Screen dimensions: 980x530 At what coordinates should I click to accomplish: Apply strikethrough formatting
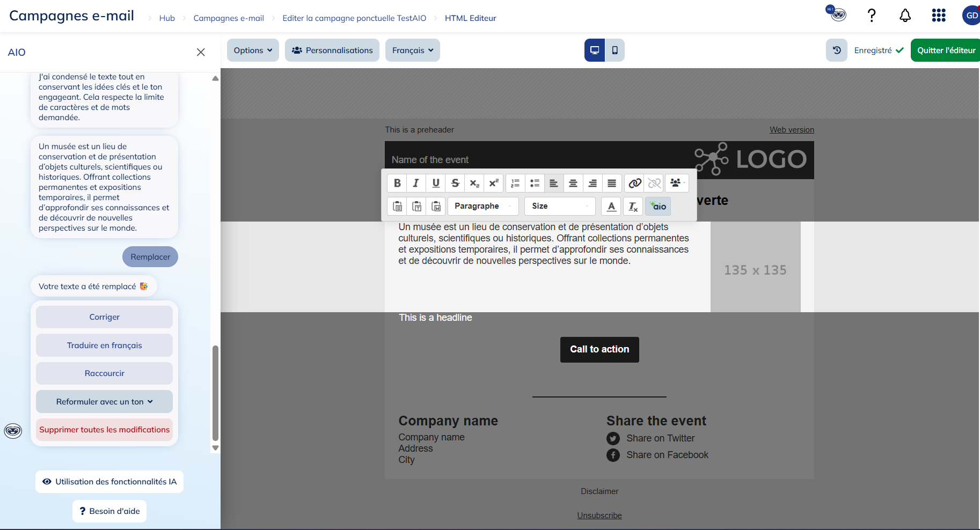455,183
